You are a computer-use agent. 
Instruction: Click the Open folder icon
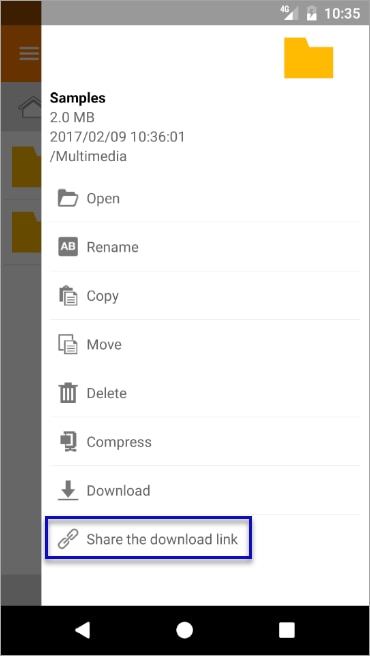coord(67,198)
